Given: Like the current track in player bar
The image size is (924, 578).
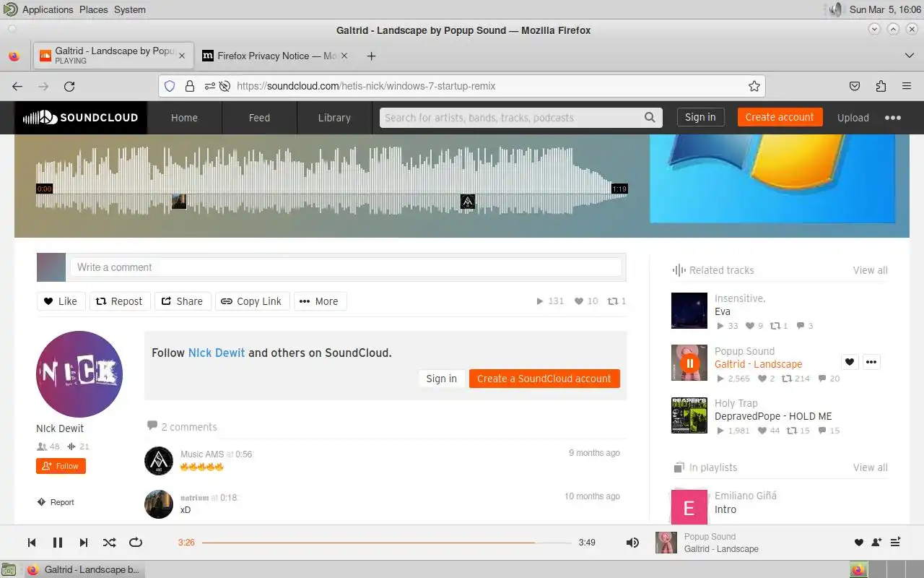Looking at the screenshot, I should click(x=858, y=543).
